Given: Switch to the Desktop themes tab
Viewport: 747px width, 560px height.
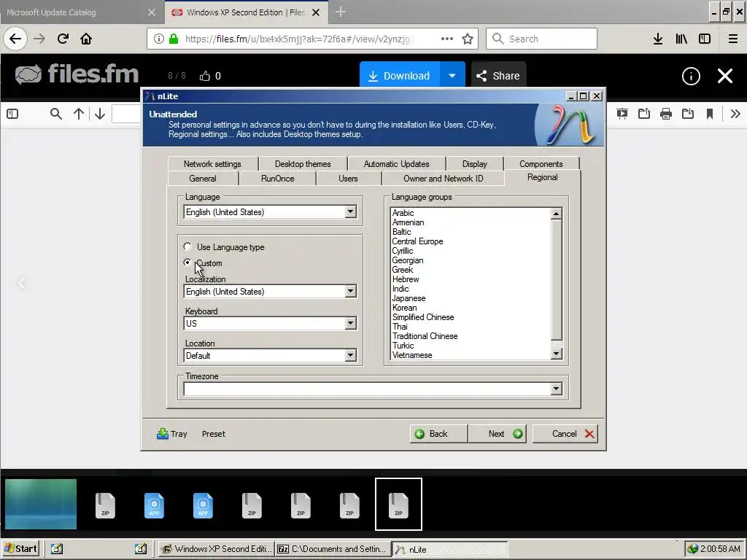Looking at the screenshot, I should tap(303, 164).
